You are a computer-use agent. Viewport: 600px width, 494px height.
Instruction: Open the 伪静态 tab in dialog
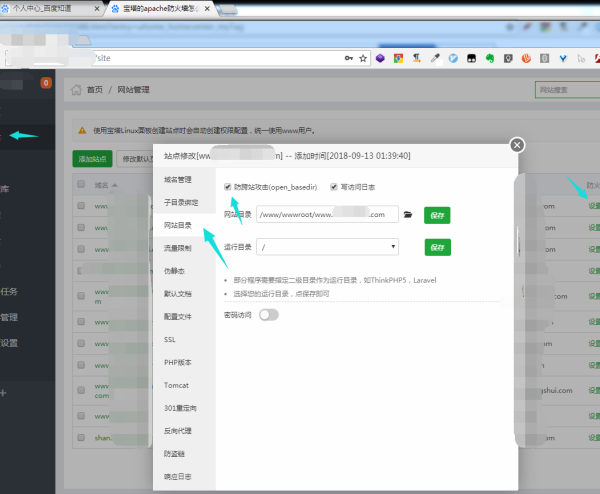click(174, 271)
